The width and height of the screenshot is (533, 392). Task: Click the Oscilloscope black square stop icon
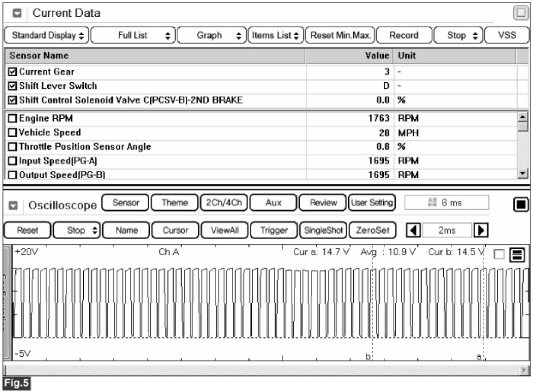click(x=520, y=205)
